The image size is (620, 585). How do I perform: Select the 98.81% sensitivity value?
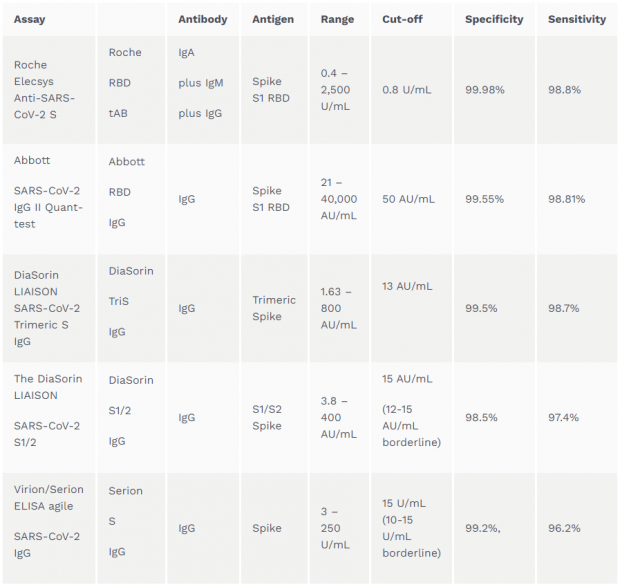[566, 199]
